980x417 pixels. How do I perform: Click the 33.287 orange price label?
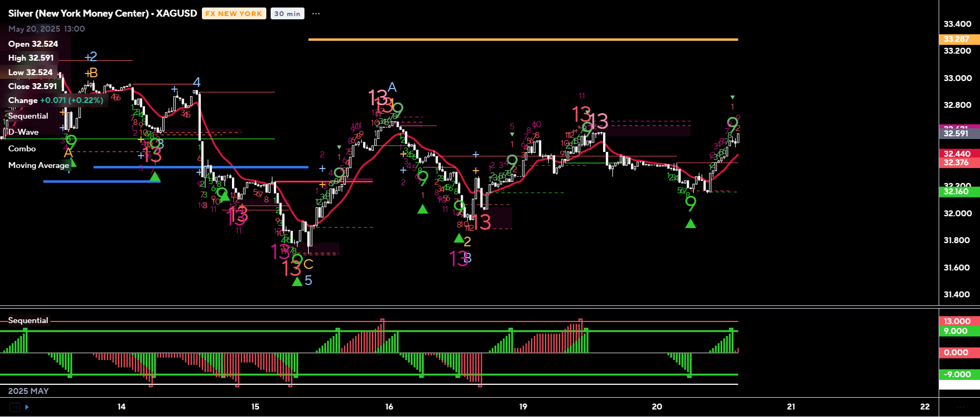tap(956, 39)
